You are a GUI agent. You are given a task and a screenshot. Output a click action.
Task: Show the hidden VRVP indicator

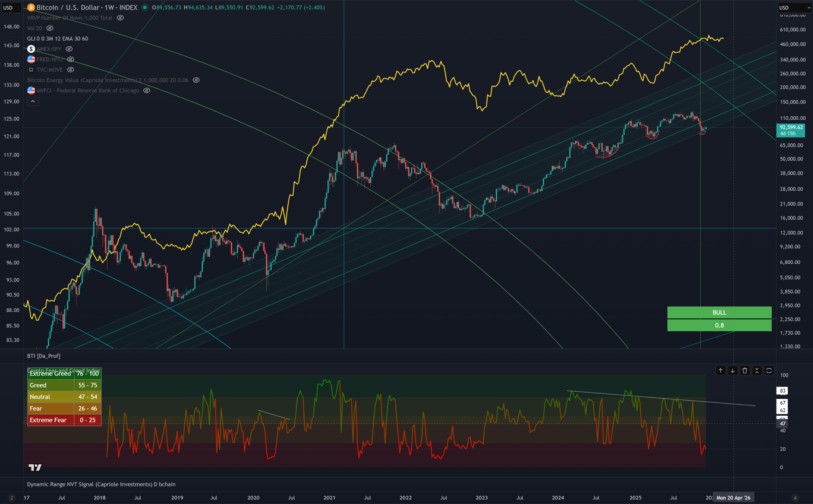click(x=120, y=18)
